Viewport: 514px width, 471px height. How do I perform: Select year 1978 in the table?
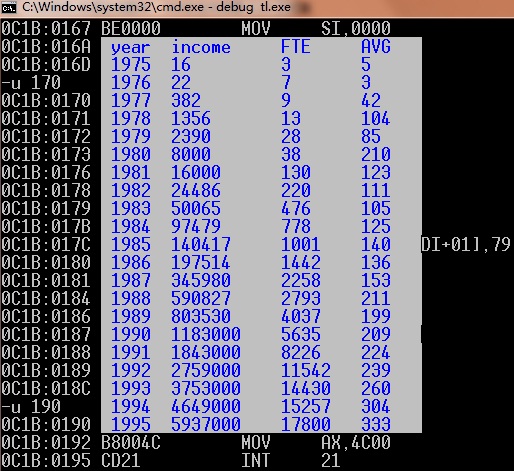(131, 118)
